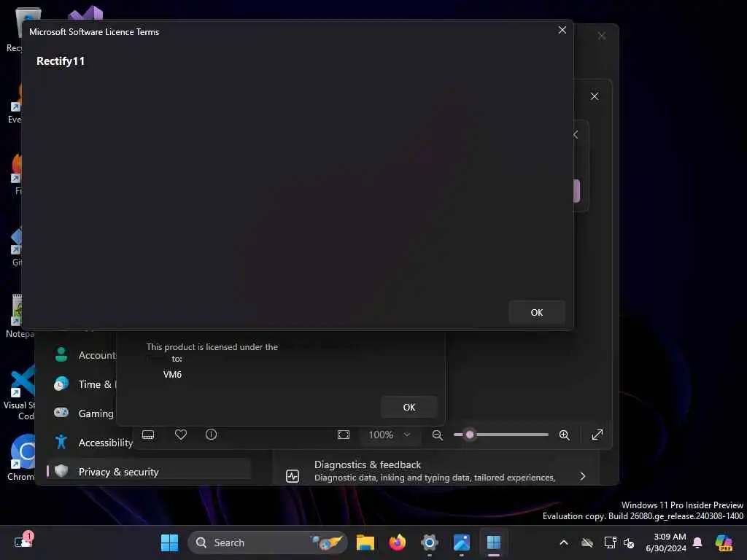
Task: Select Privacy & security in Settings sidebar
Action: pyautogui.click(x=149, y=472)
